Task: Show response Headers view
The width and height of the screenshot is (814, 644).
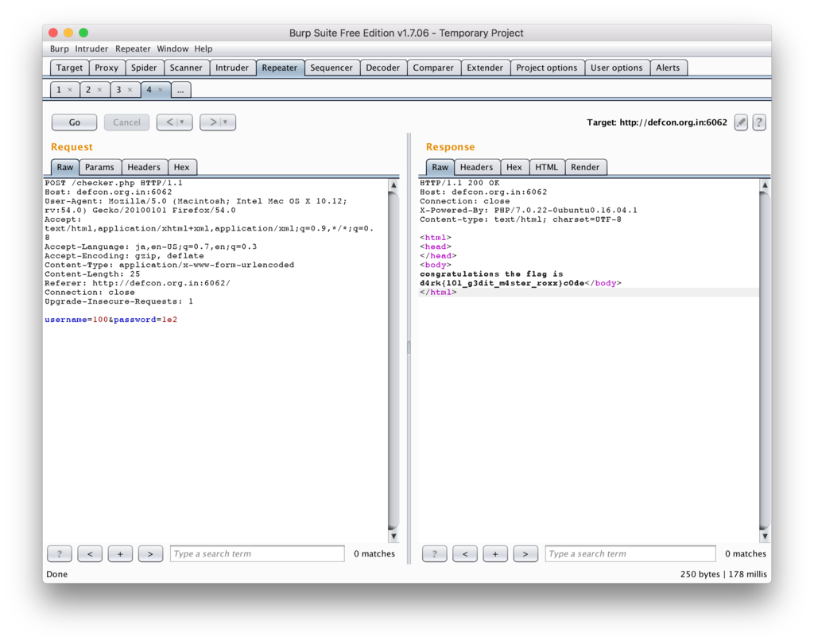Action: tap(476, 167)
